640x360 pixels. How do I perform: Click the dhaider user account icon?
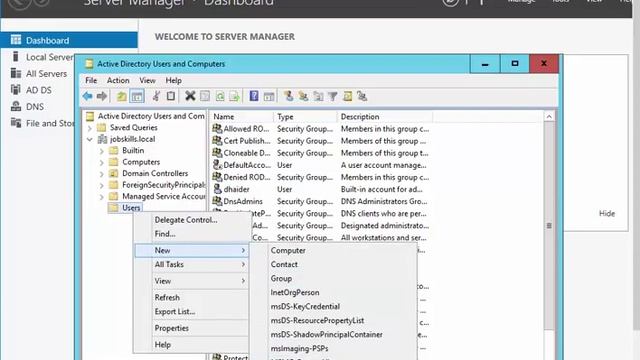click(x=217, y=189)
